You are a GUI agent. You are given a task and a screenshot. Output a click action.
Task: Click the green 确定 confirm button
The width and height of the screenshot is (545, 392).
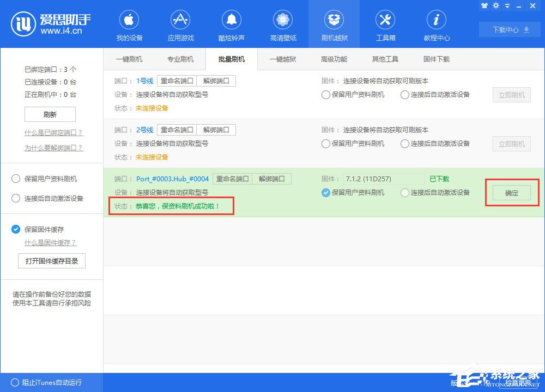[511, 192]
